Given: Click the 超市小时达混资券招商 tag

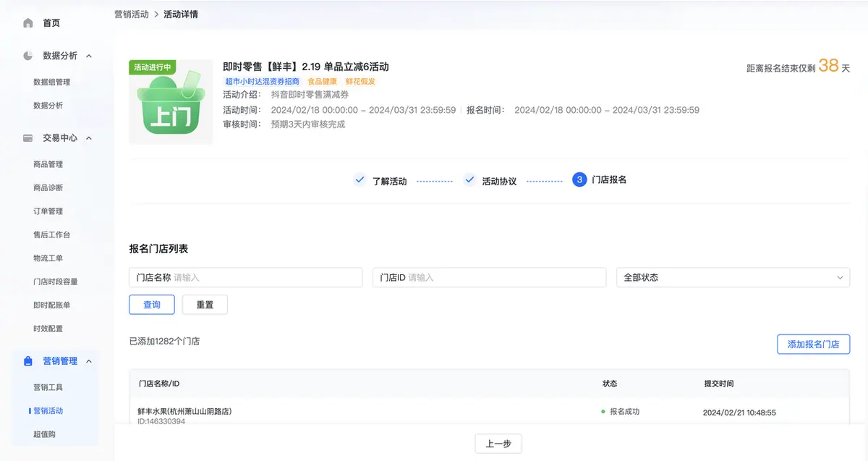Looking at the screenshot, I should click(262, 82).
